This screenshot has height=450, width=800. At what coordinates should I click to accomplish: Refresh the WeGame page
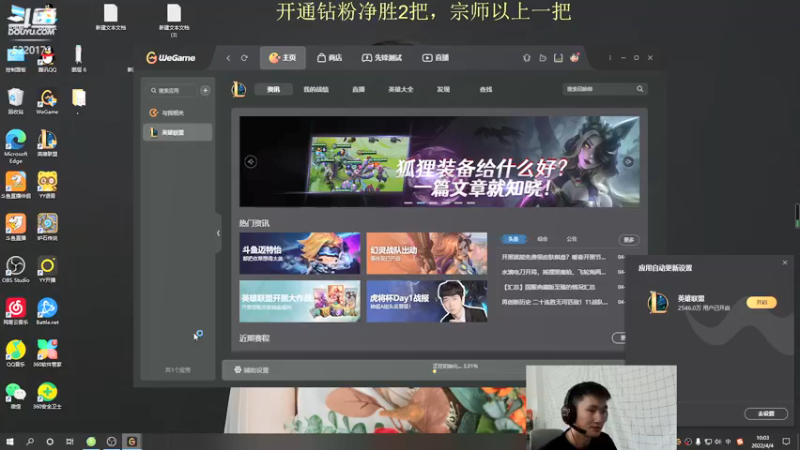click(244, 58)
